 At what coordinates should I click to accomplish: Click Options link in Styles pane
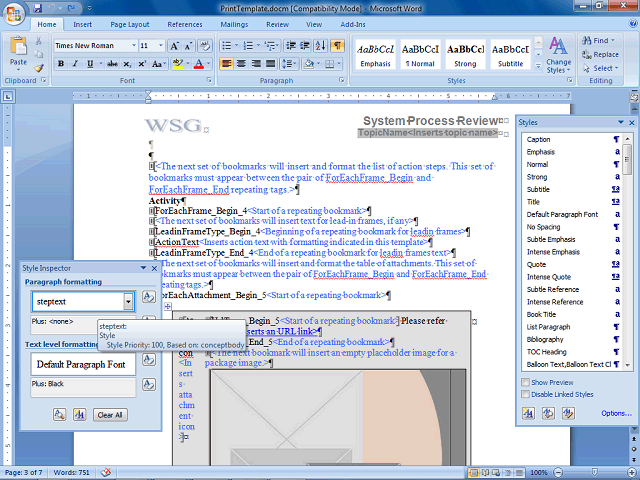pos(616,413)
